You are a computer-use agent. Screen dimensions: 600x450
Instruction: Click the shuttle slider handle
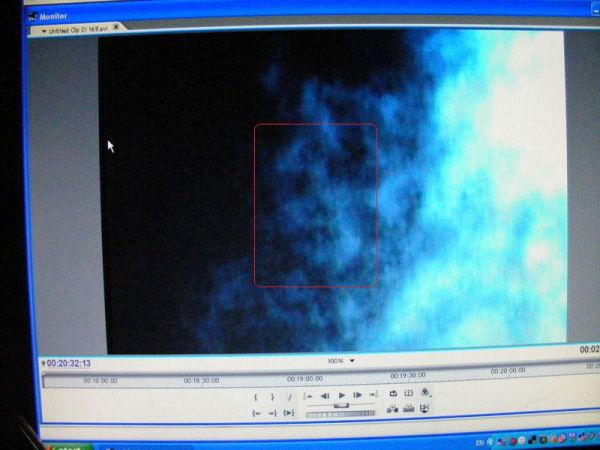click(342, 404)
